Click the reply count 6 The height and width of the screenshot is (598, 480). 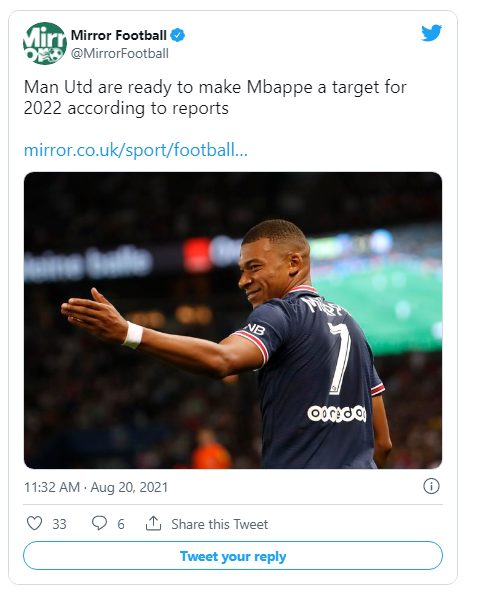(121, 524)
